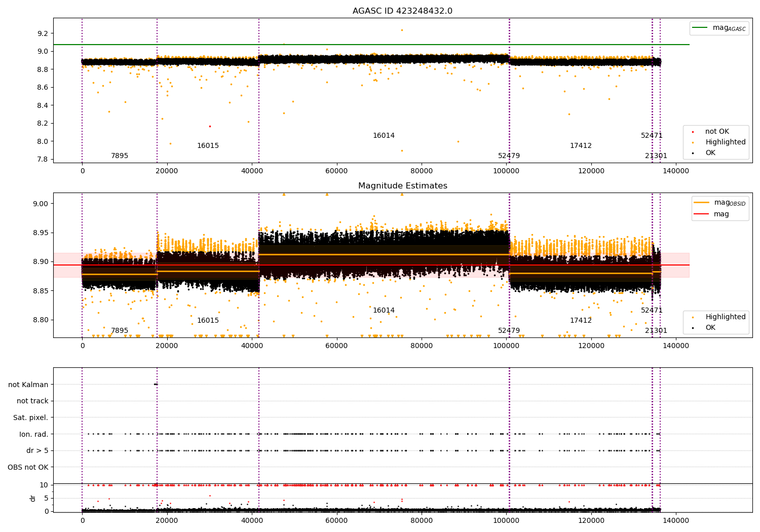Click the 'not track' axis label
This screenshot has width=760, height=532.
(x=32, y=401)
